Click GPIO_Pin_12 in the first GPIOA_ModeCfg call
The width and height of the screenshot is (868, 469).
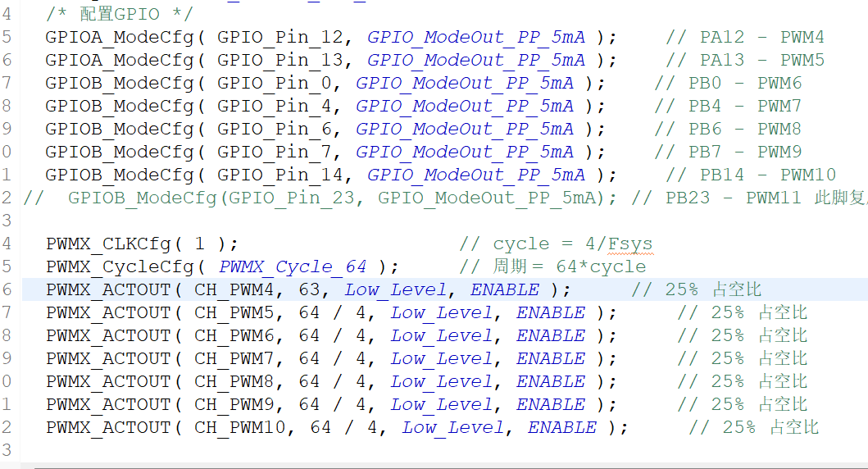274,37
